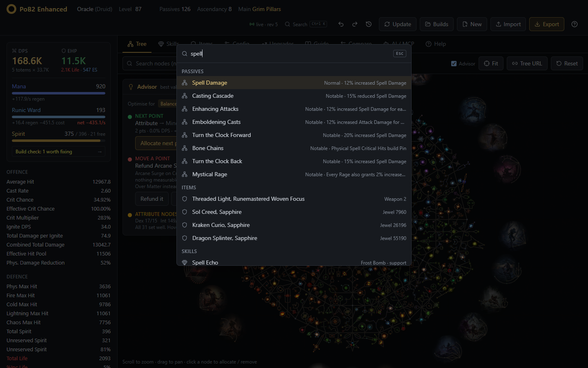
Task: Click the Update button
Action: pyautogui.click(x=398, y=24)
